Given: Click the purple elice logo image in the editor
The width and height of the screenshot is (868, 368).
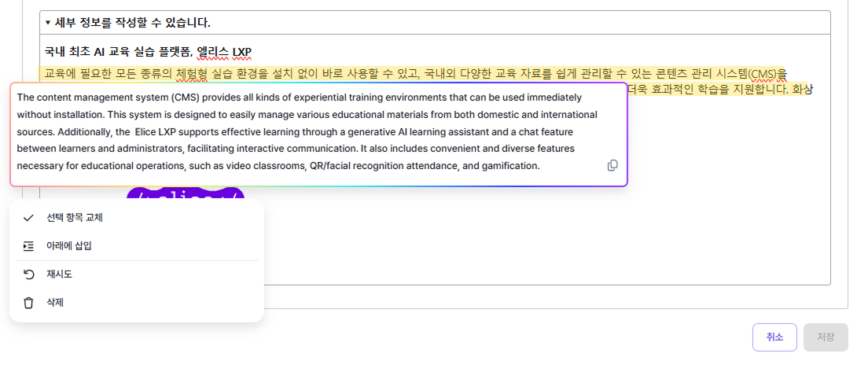Looking at the screenshot, I should [x=186, y=193].
